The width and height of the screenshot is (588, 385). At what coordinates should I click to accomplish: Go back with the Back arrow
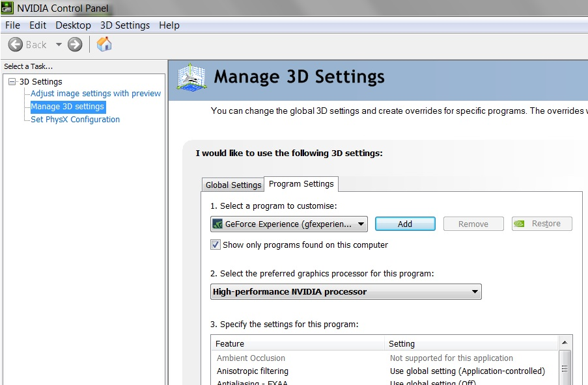pyautogui.click(x=16, y=45)
